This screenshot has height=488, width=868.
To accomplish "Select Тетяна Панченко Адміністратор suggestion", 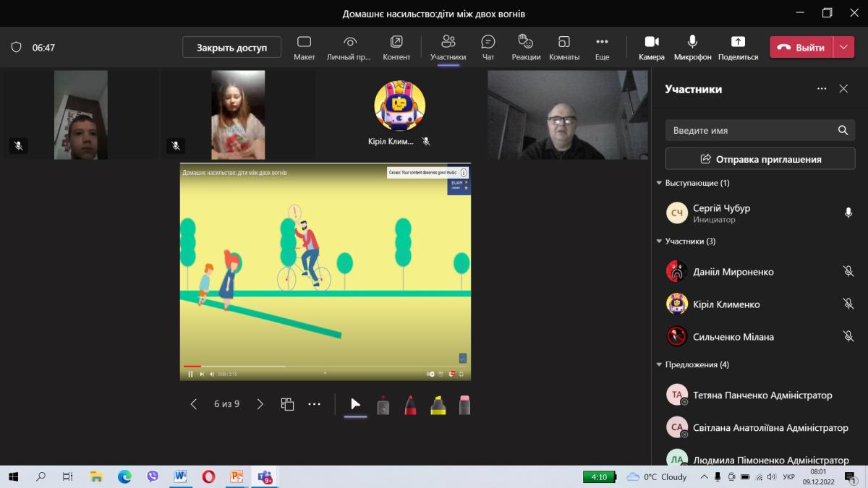I will 759,395.
